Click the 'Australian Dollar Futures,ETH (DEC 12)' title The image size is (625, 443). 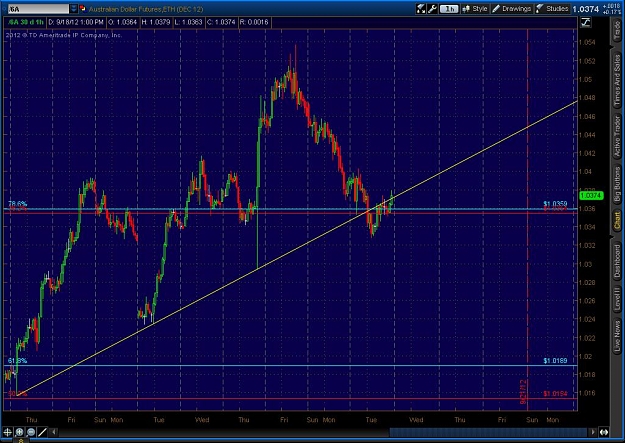146,9
